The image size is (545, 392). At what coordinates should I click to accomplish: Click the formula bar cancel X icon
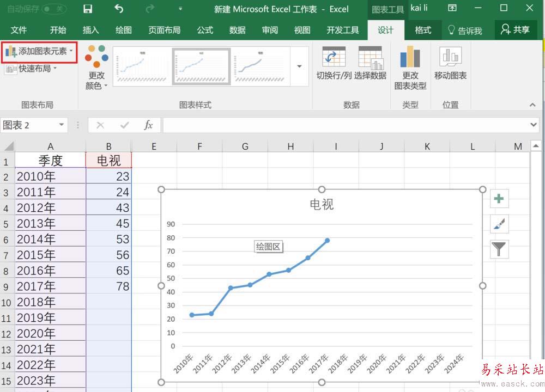(x=100, y=125)
